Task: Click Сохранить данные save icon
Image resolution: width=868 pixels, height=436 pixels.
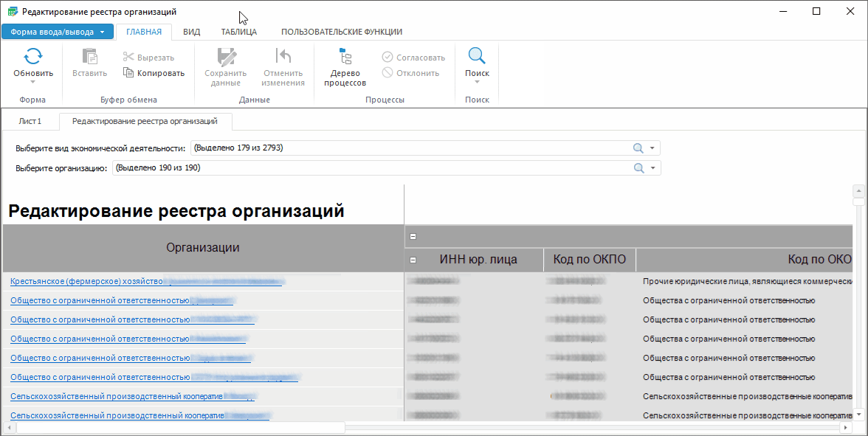Action: click(x=225, y=57)
